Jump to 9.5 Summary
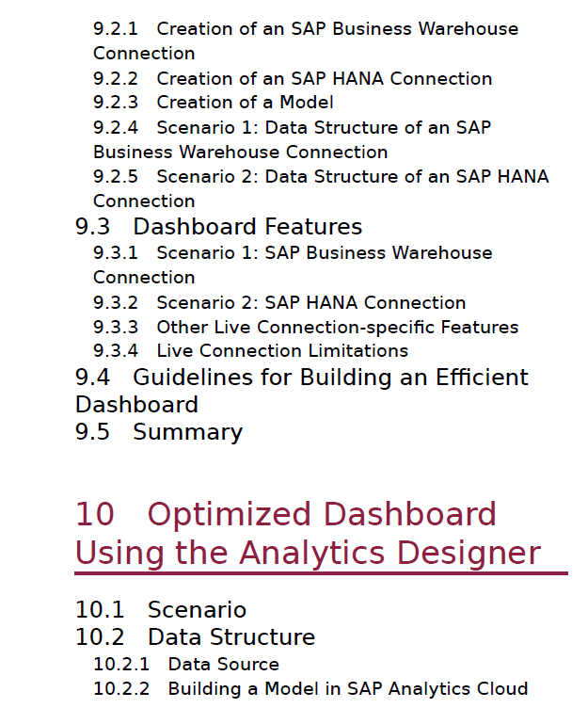 click(159, 431)
